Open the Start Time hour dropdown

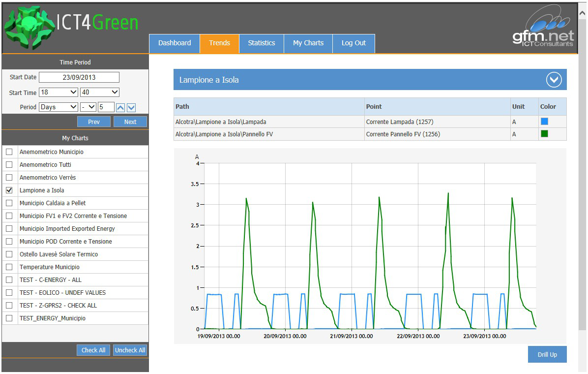59,93
